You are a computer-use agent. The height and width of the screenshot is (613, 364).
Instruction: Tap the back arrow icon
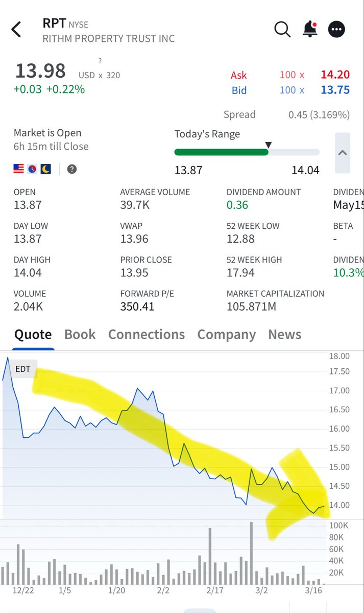[16, 30]
